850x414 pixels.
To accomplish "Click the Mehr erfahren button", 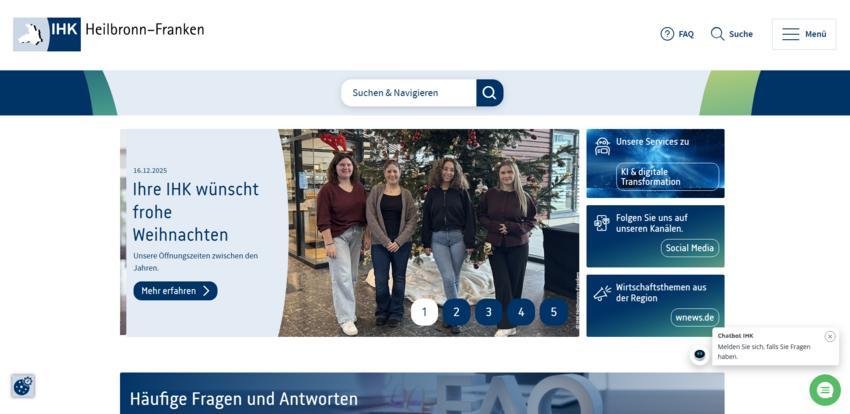I will click(175, 291).
